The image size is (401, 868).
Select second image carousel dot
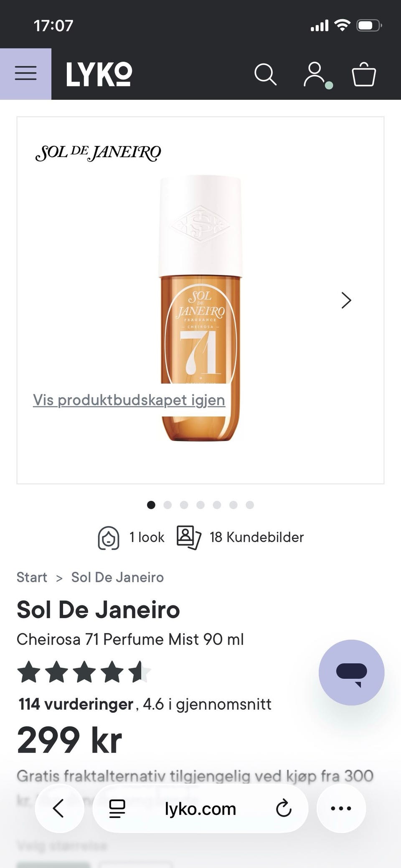click(x=168, y=505)
